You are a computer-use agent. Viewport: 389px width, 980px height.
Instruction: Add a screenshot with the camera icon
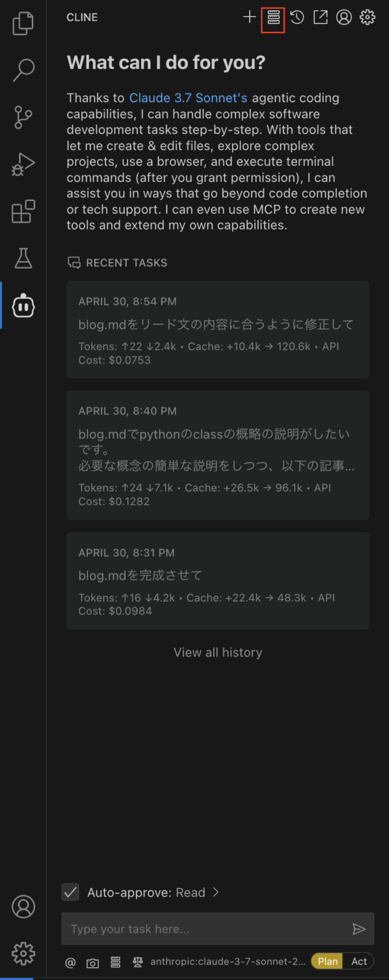[92, 961]
